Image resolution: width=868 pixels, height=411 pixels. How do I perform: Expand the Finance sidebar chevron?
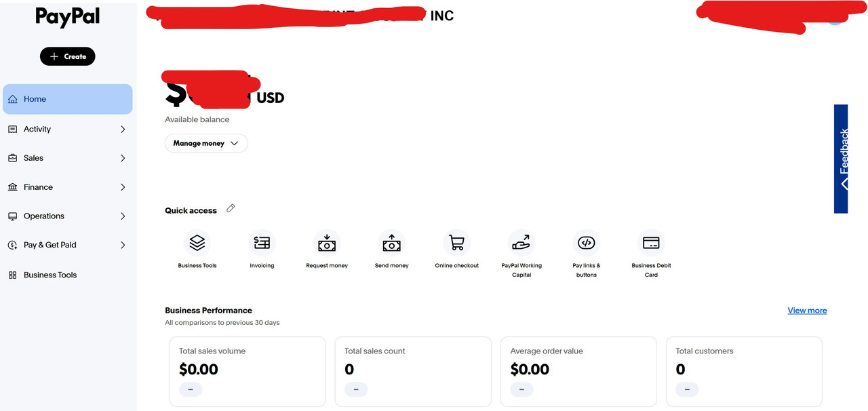coord(123,187)
